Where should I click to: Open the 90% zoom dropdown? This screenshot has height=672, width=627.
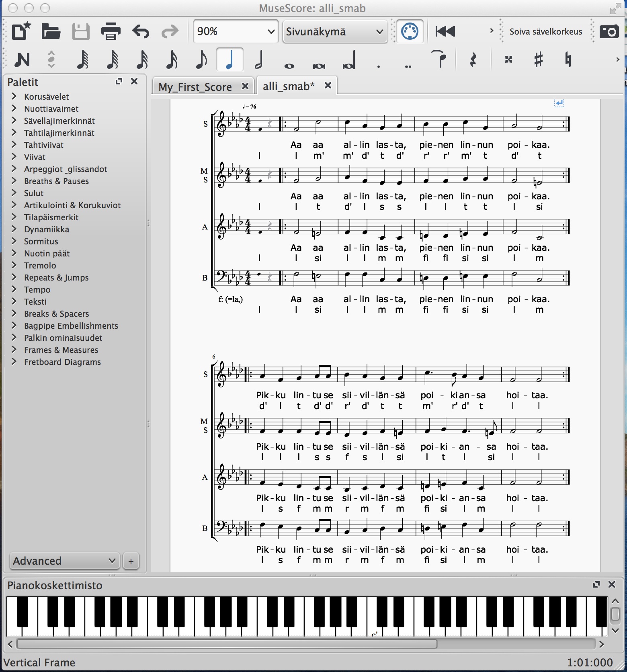[x=236, y=31]
